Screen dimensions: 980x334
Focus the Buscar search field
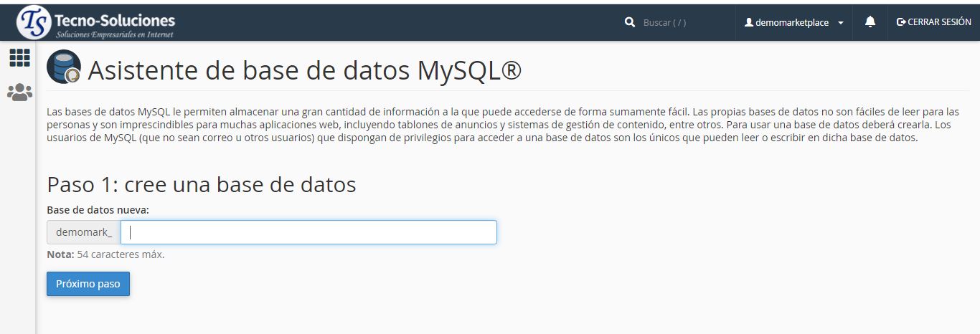[x=682, y=22]
